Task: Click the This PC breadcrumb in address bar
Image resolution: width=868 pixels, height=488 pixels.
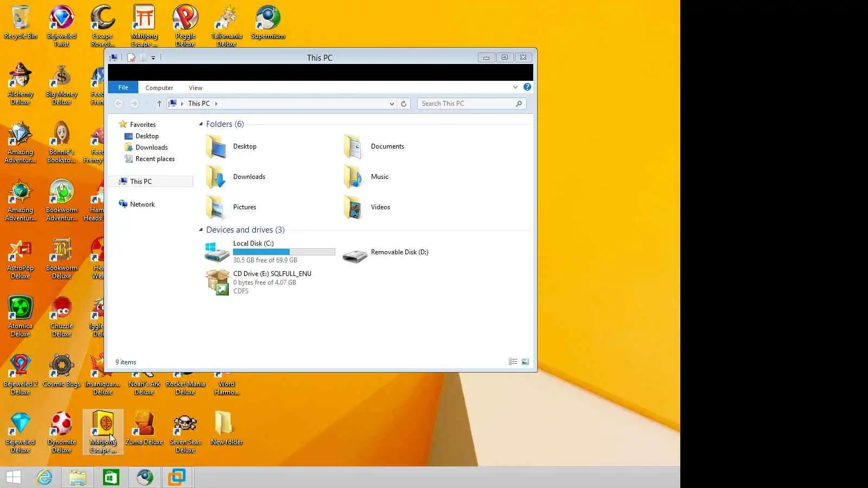Action: coord(199,104)
